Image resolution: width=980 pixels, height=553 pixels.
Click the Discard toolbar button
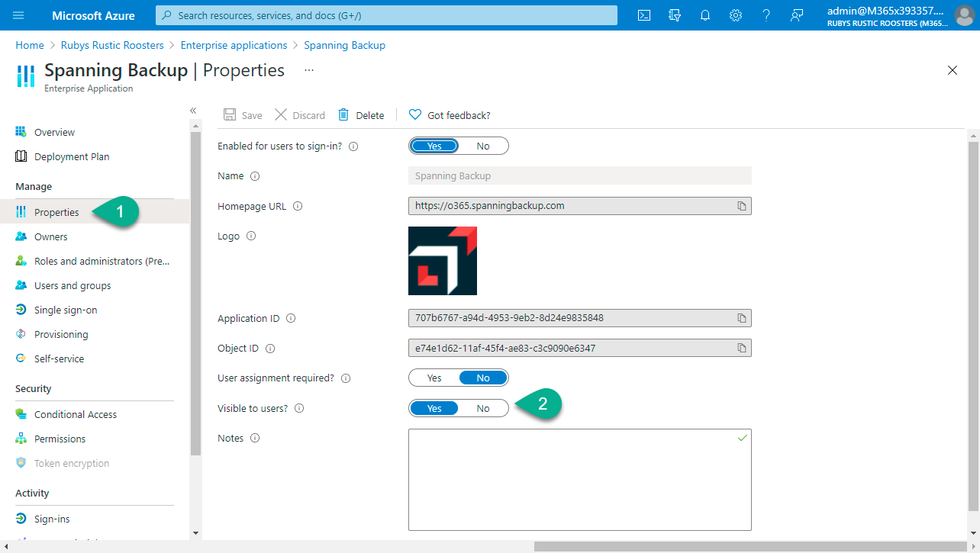tap(300, 115)
